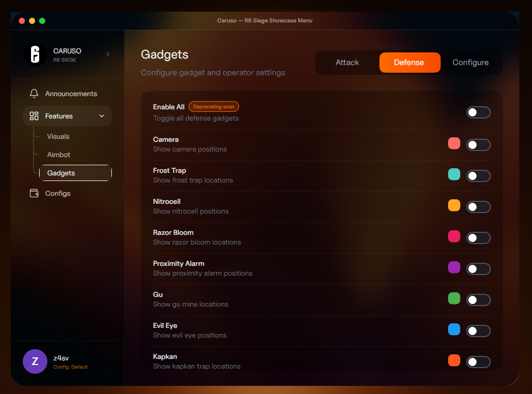
Task: Expand the Caruso game selector chevron
Action: (x=107, y=54)
